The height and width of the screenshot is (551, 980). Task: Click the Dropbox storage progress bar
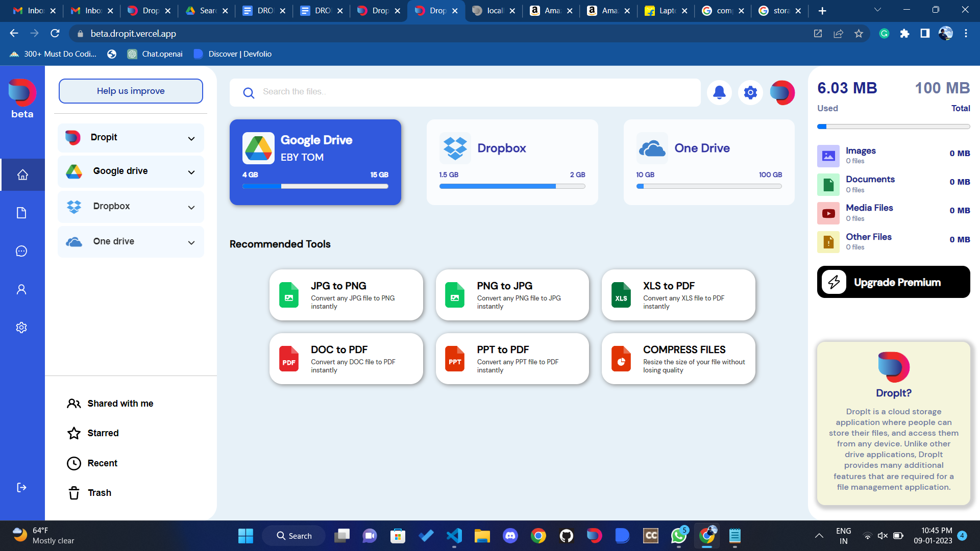click(x=512, y=187)
